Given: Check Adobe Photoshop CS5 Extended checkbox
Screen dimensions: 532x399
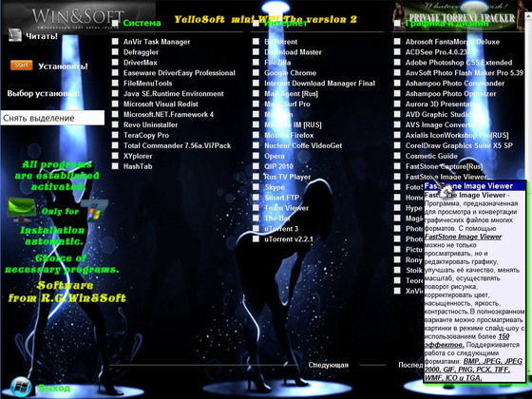Looking at the screenshot, I should [x=397, y=62].
